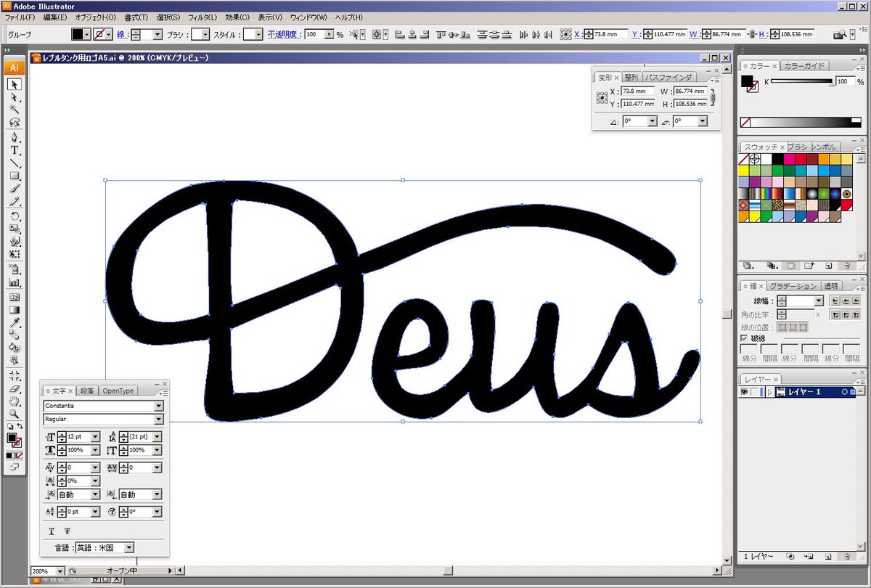Click the reference point locator in Transform panel
The height and width of the screenshot is (588, 871).
(x=602, y=97)
